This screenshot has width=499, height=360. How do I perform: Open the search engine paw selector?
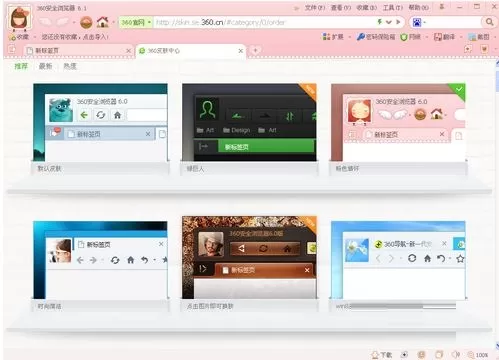[x=417, y=22]
